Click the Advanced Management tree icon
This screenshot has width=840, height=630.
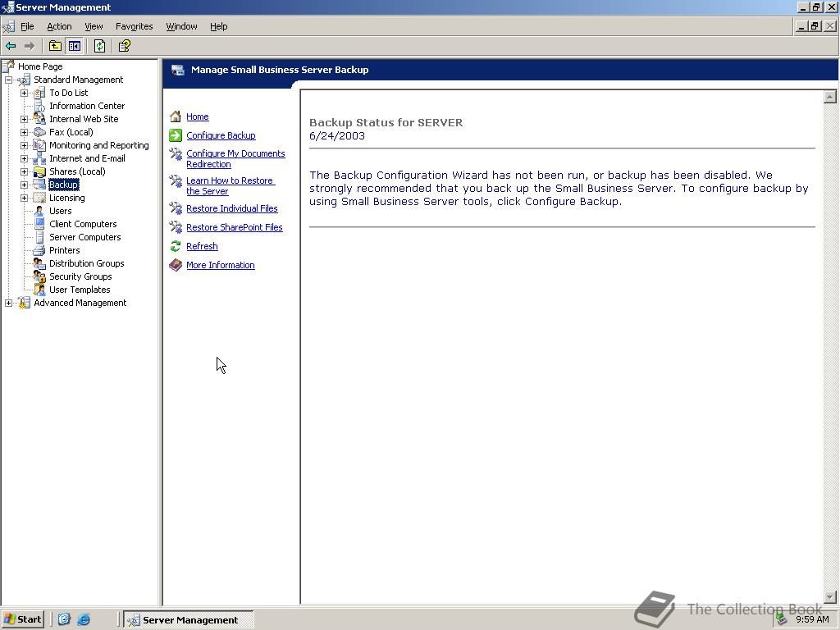pos(24,303)
